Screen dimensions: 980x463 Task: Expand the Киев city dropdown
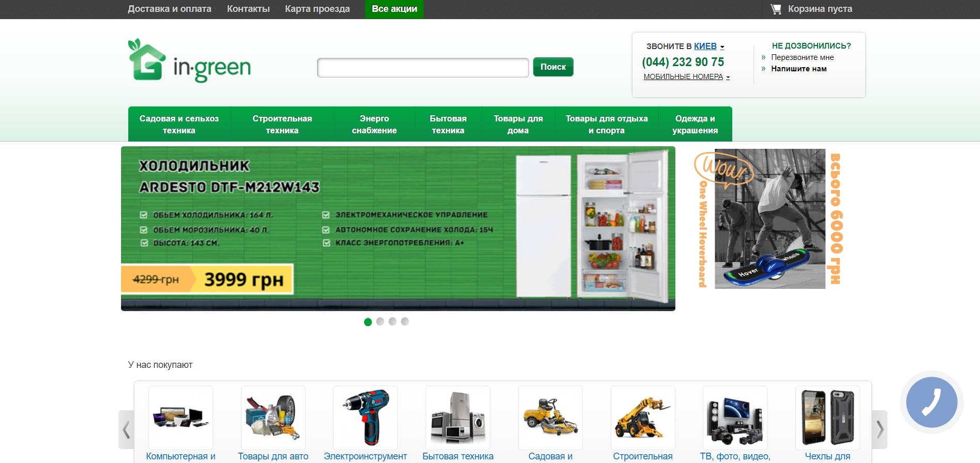pyautogui.click(x=709, y=47)
